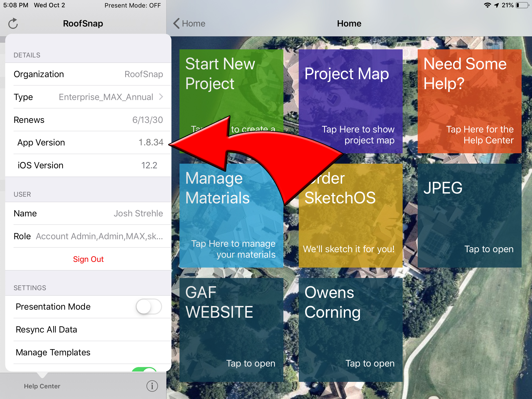The image size is (532, 399).
Task: Tap the Home title in navigation bar
Action: pyautogui.click(x=349, y=23)
